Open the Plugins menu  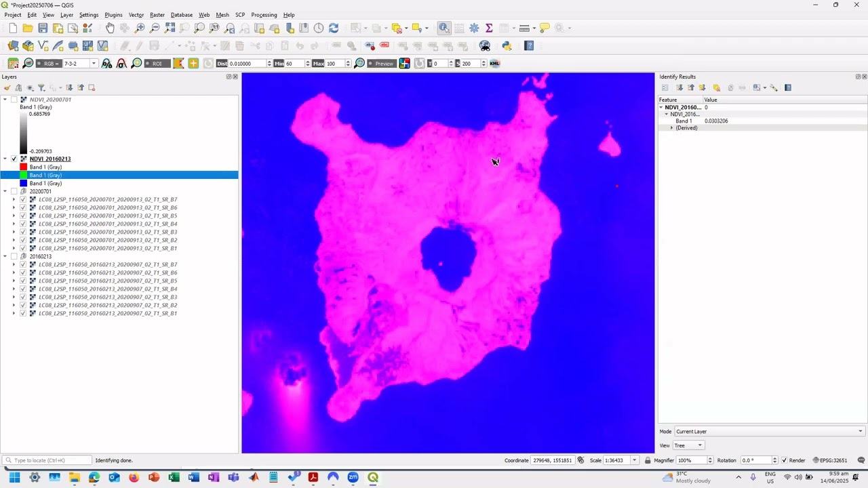[113, 15]
